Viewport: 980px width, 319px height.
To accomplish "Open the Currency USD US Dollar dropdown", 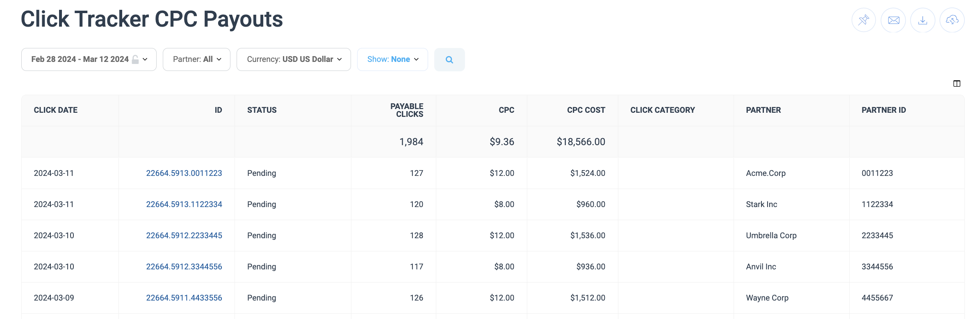I will click(x=294, y=59).
